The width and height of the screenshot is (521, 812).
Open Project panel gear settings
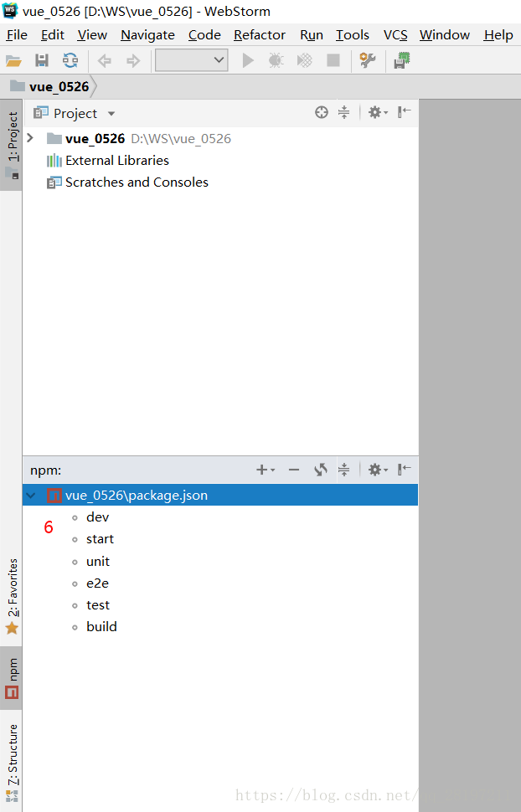click(x=378, y=112)
